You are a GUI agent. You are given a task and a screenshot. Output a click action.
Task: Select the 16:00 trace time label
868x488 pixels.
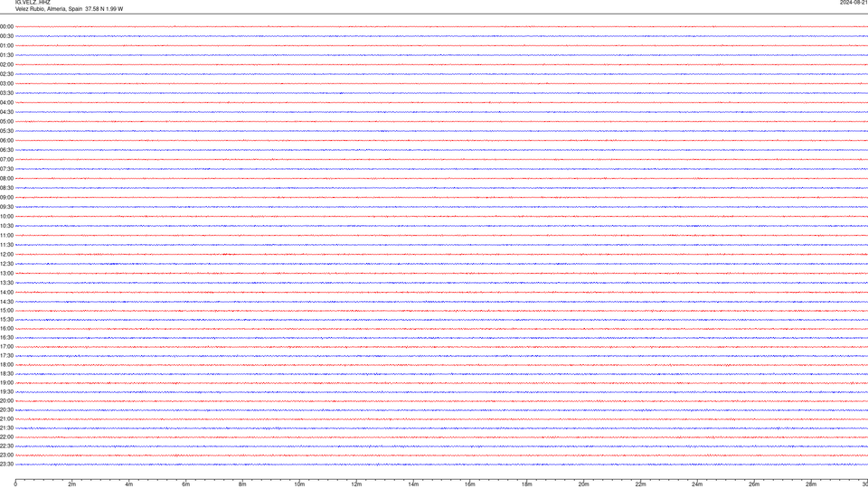pos(6,329)
